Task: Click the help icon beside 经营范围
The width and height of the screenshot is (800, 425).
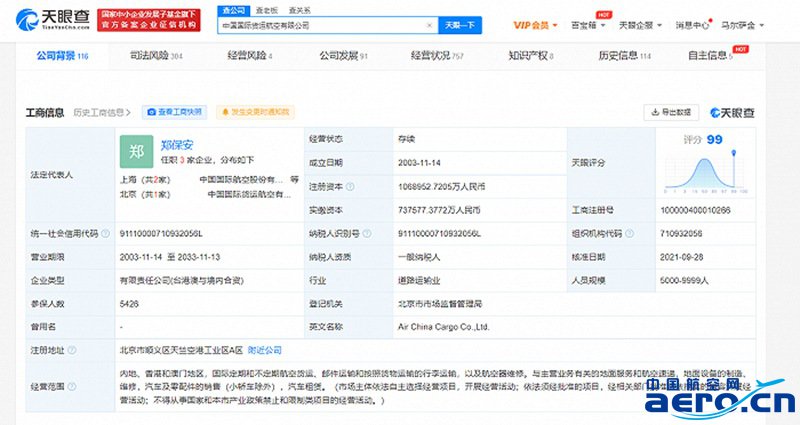Action: pos(72,387)
